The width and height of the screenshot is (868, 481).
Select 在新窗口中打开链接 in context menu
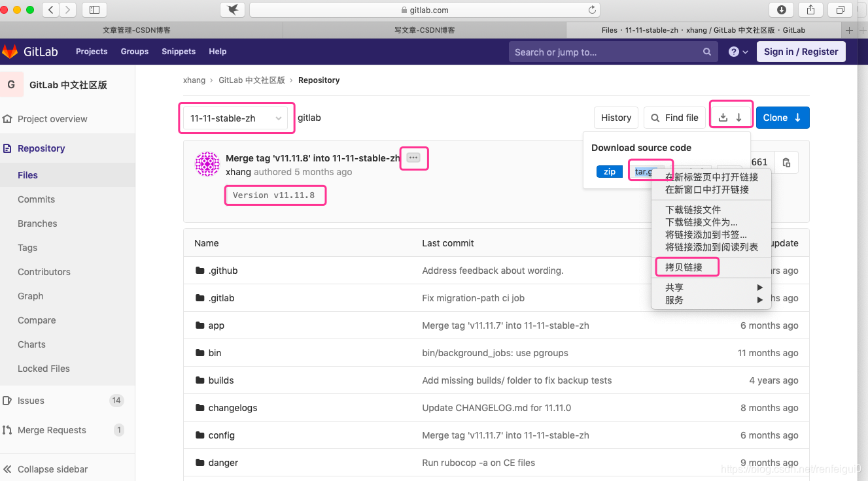tap(712, 190)
